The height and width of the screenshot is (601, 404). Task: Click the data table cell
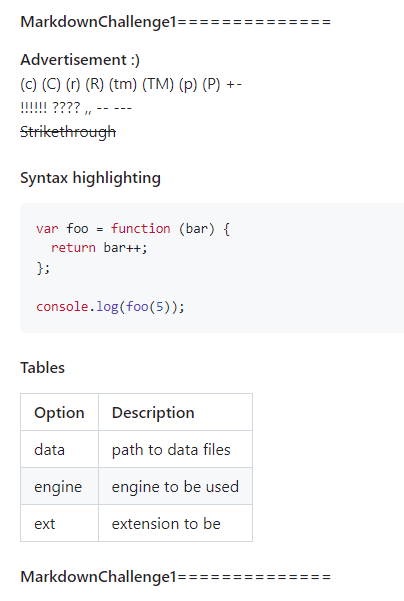(x=59, y=449)
